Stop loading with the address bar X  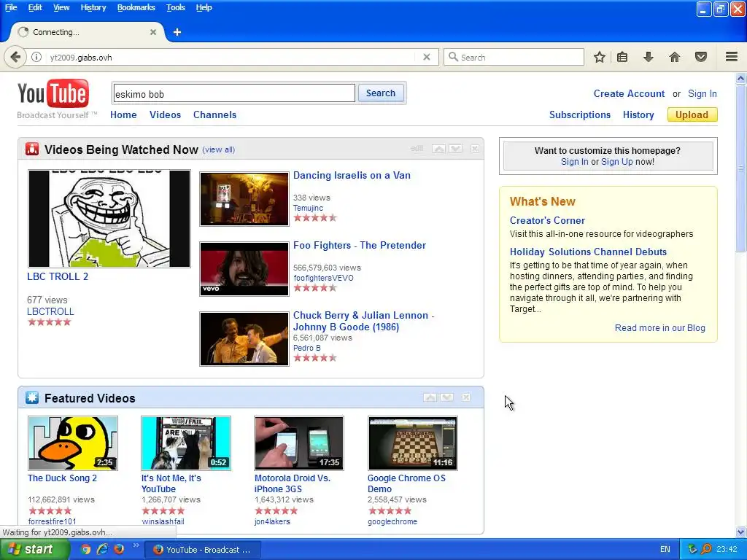click(x=427, y=57)
